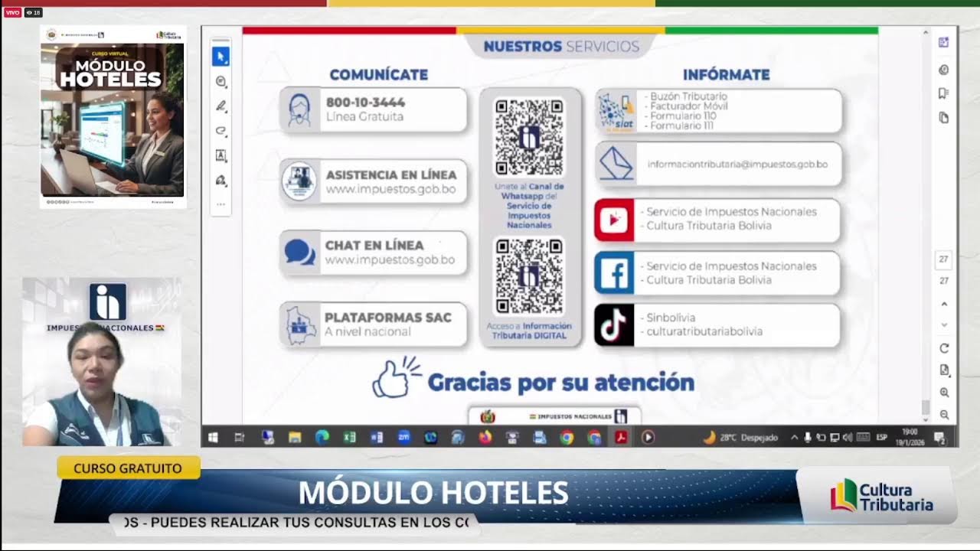Open Task View in the taskbar
Image resolution: width=980 pixels, height=551 pixels.
pos(239,438)
